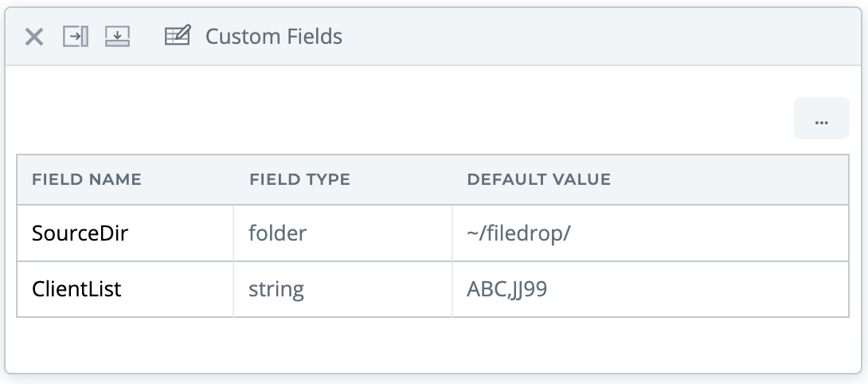Close the Custom Fields panel

coord(34,37)
